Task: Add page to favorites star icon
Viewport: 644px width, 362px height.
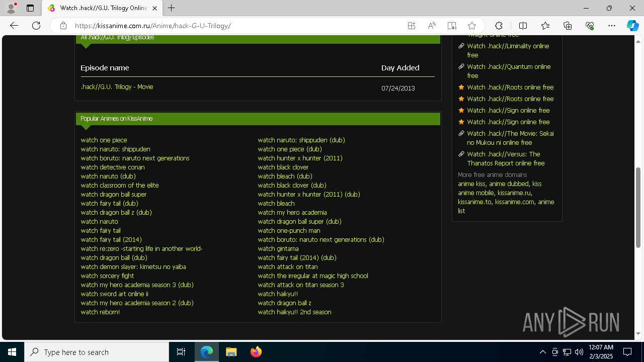Action: [x=471, y=26]
